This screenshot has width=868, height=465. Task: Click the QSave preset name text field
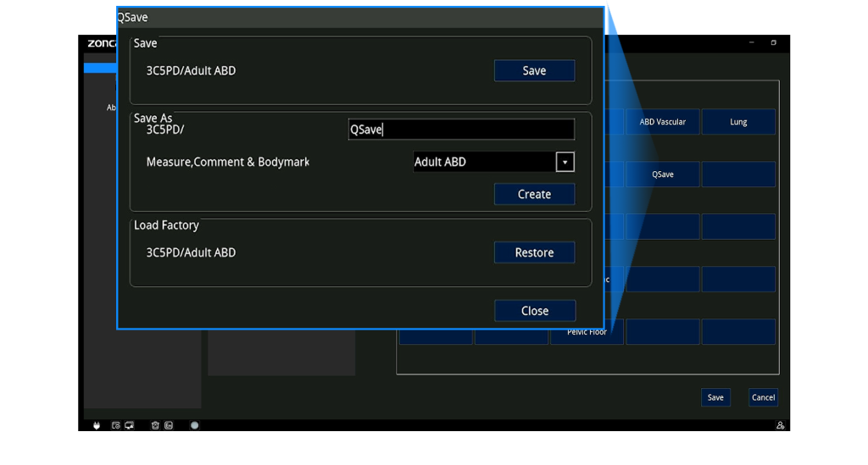coord(461,130)
